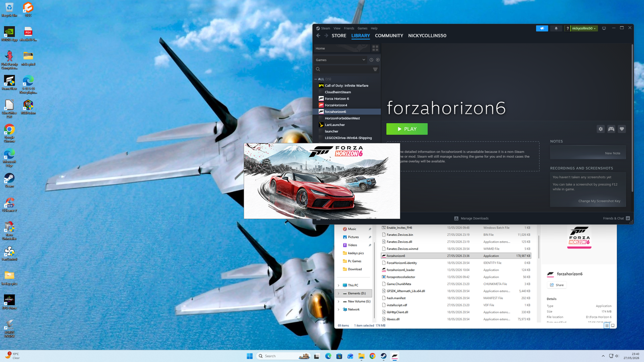Open Google Chrome desktop shortcut

pyautogui.click(x=9, y=133)
